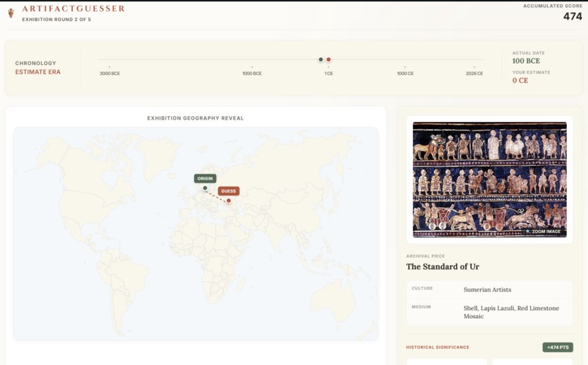Click the ARTIFACTGUESSER title text
Image resolution: width=588 pixels, height=365 pixels.
pyautogui.click(x=73, y=9)
